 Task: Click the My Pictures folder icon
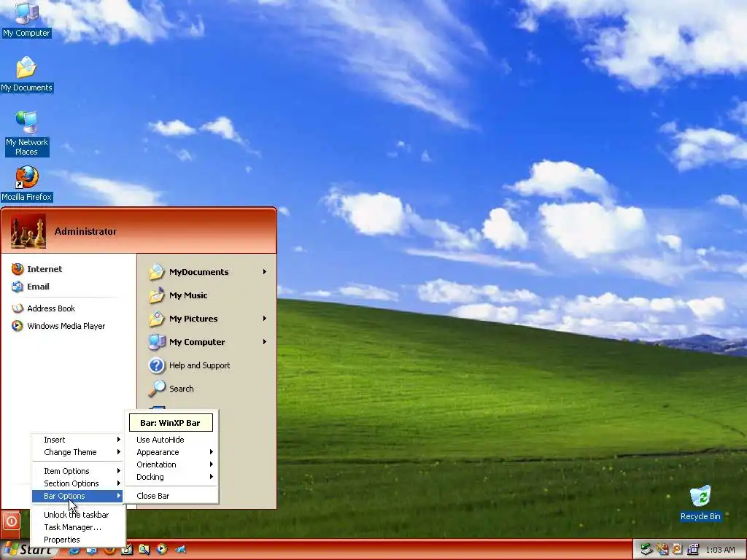[x=156, y=318]
